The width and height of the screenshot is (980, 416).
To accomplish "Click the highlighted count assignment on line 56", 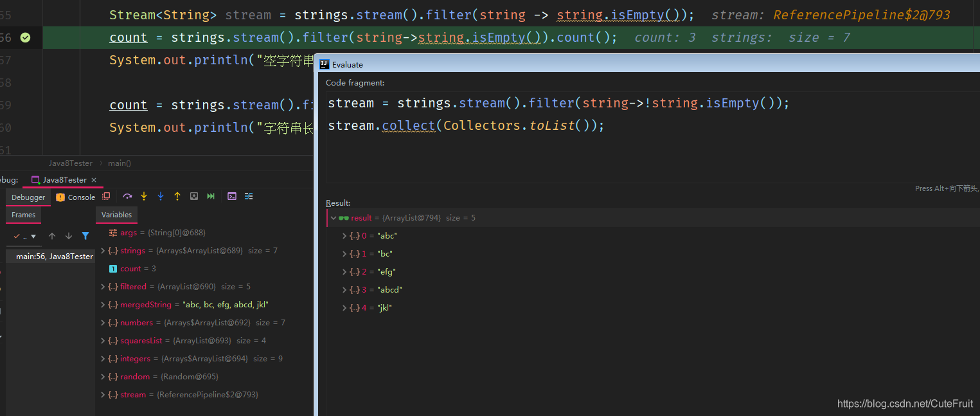I will 363,38.
